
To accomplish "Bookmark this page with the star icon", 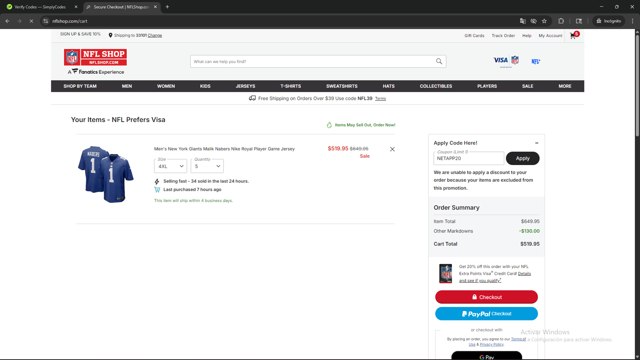I will click(x=544, y=21).
